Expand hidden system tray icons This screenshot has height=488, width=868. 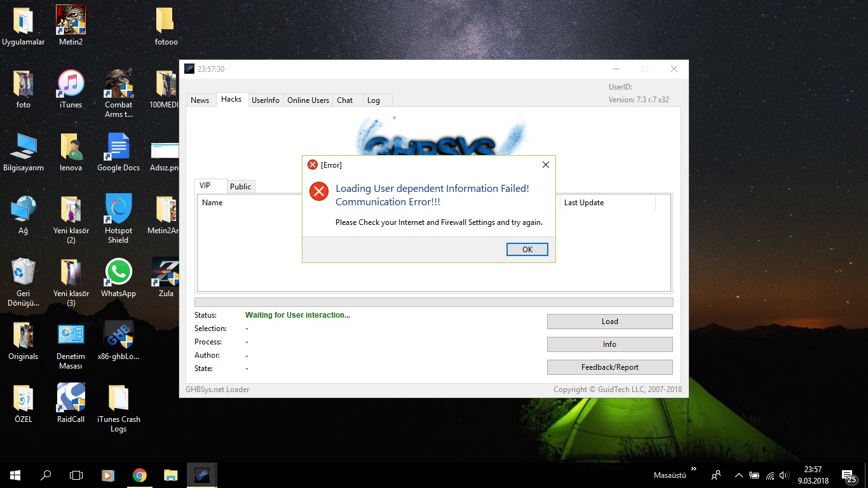click(x=738, y=475)
